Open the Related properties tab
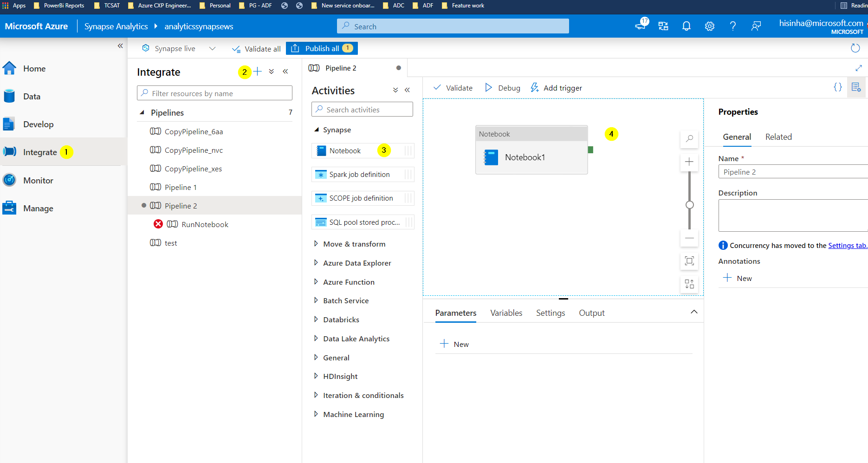The height and width of the screenshot is (463, 868). click(778, 137)
